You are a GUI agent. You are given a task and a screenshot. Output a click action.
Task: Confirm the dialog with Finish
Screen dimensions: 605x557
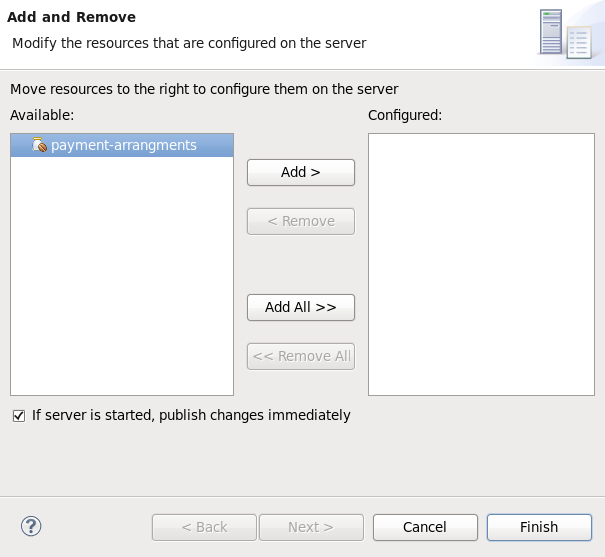539,527
